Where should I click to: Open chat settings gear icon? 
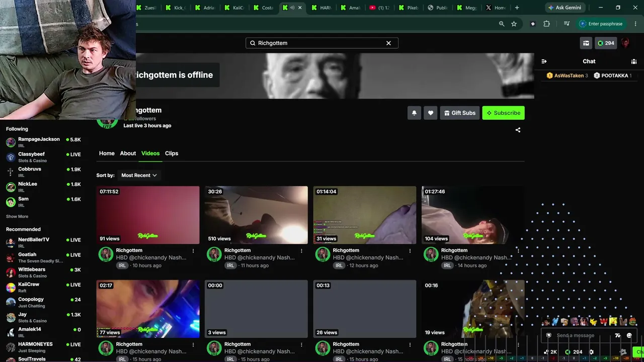click(x=592, y=352)
